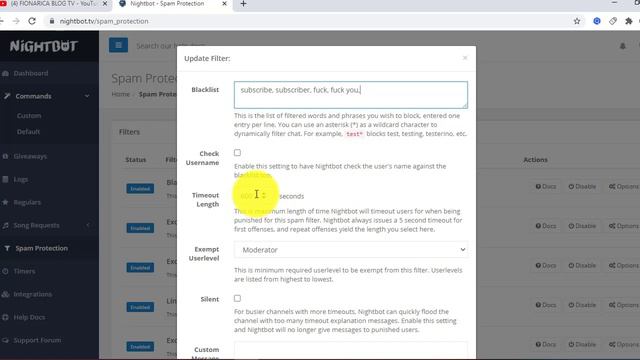Click Options in the first filter row
Viewport: 640px width, 360px height.
pos(624,187)
